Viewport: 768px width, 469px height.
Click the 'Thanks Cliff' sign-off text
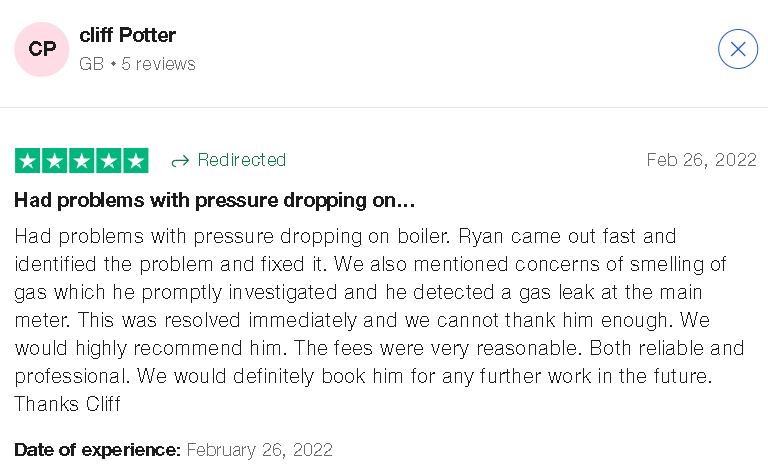click(x=68, y=404)
